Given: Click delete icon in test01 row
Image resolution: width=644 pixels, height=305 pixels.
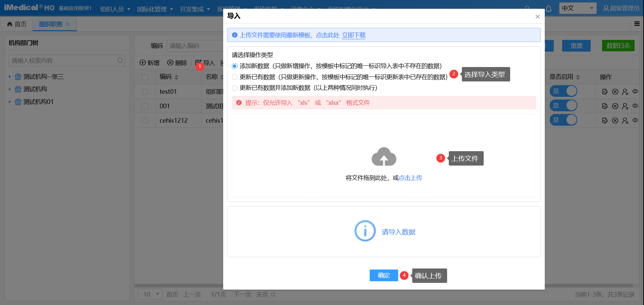Looking at the screenshot, I should (x=615, y=91).
